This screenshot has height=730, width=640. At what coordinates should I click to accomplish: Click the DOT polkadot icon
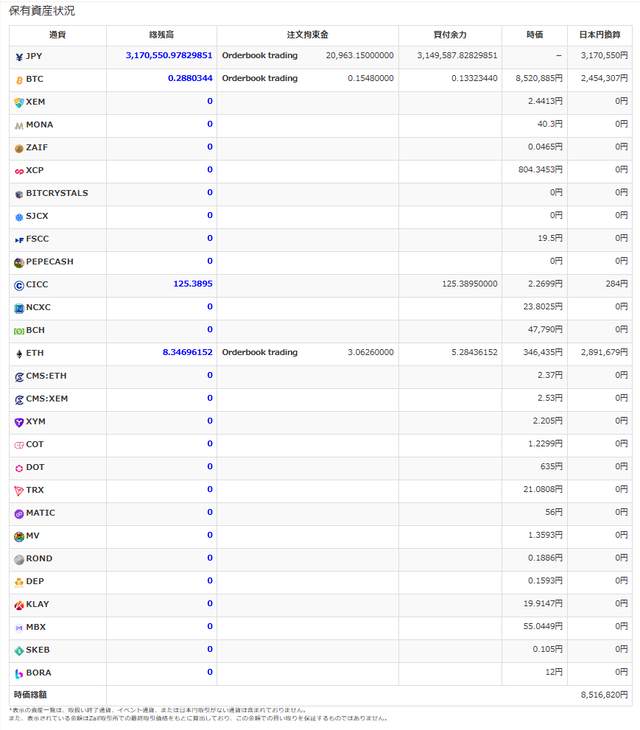coord(19,468)
